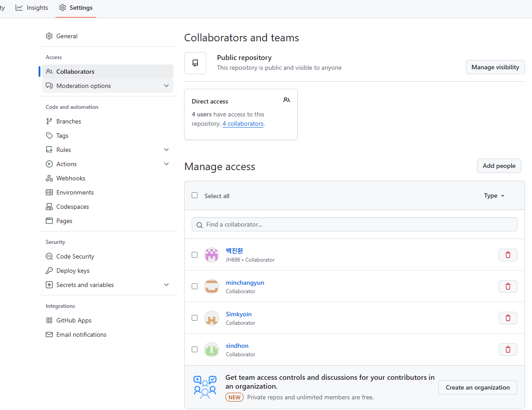
Task: Click JH696's pink avatar
Action: pyautogui.click(x=211, y=255)
